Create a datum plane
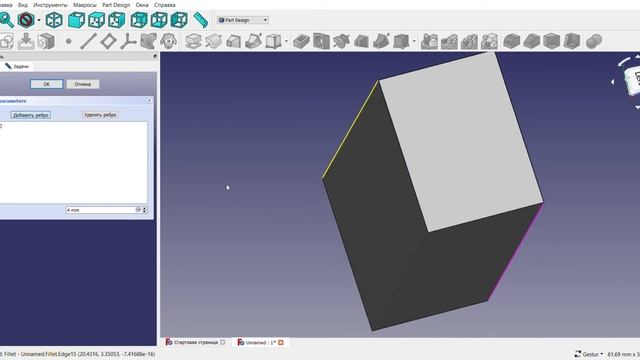This screenshot has width=640, height=360. click(108, 41)
